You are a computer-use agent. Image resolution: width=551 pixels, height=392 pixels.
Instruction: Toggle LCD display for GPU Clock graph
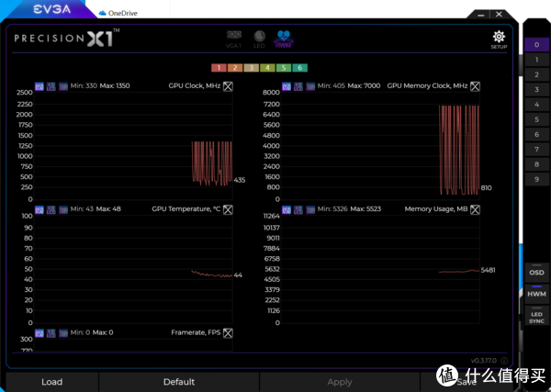[x=51, y=86]
